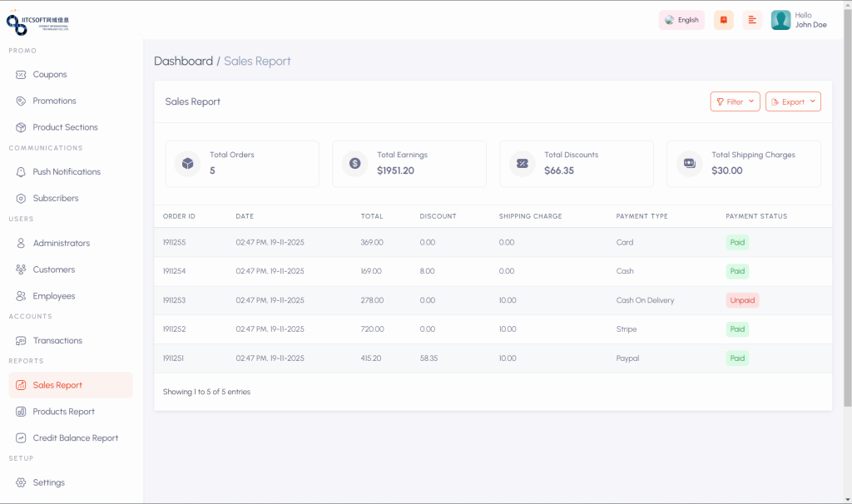
Task: Open the Filter dropdown
Action: (x=735, y=101)
